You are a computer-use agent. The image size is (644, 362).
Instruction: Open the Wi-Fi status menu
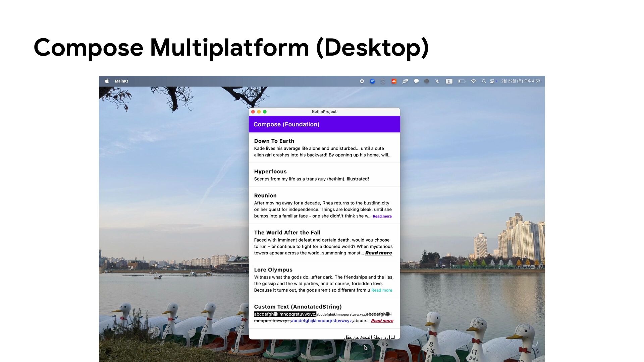click(x=474, y=81)
